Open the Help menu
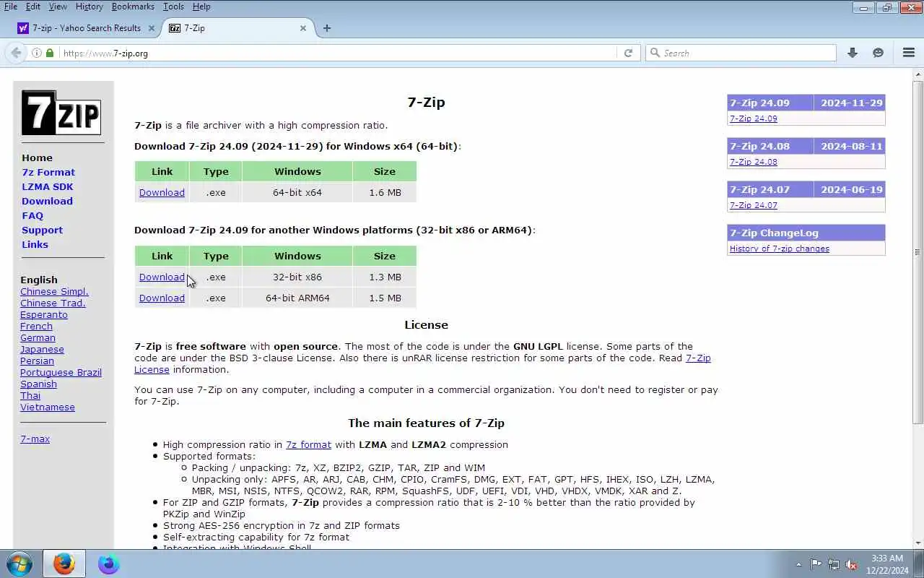 click(x=201, y=7)
